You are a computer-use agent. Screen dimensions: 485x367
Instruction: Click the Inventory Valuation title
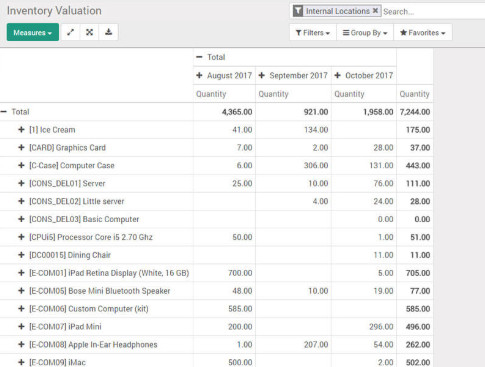[x=54, y=11]
